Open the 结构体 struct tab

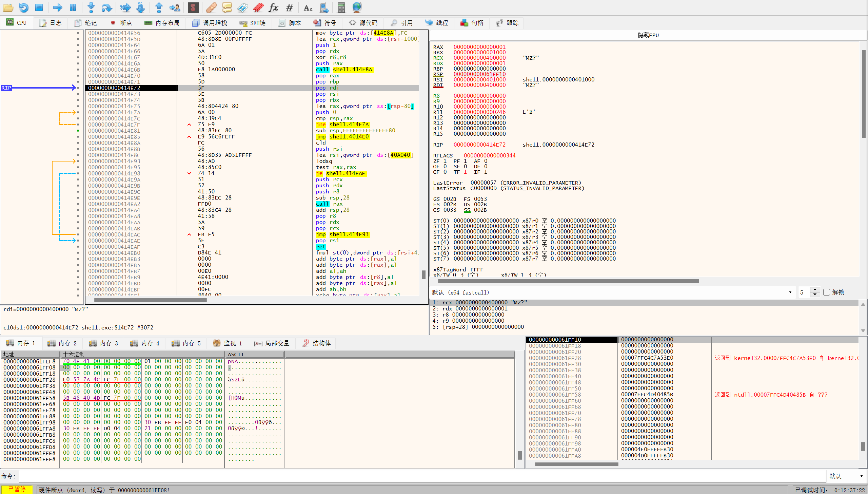(317, 343)
